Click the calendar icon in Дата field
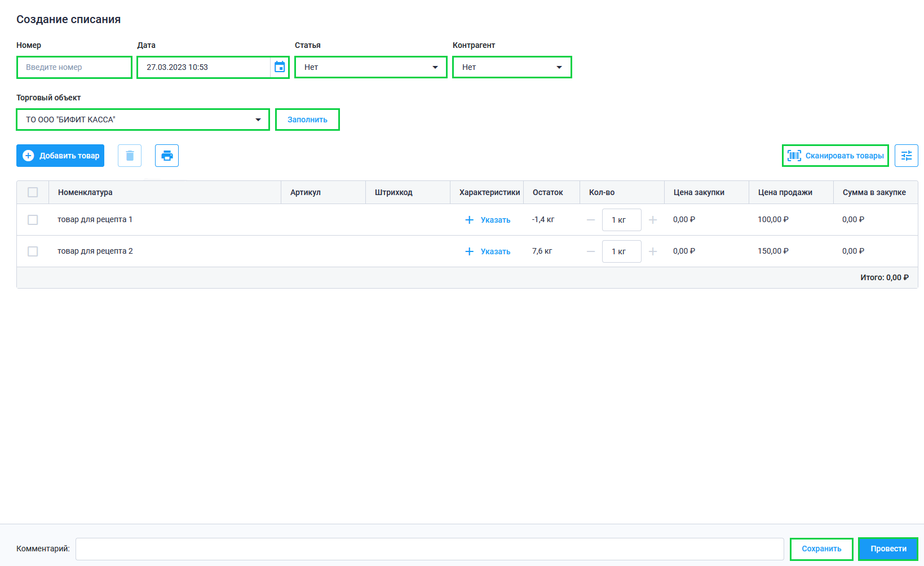The width and height of the screenshot is (924, 566). point(280,67)
